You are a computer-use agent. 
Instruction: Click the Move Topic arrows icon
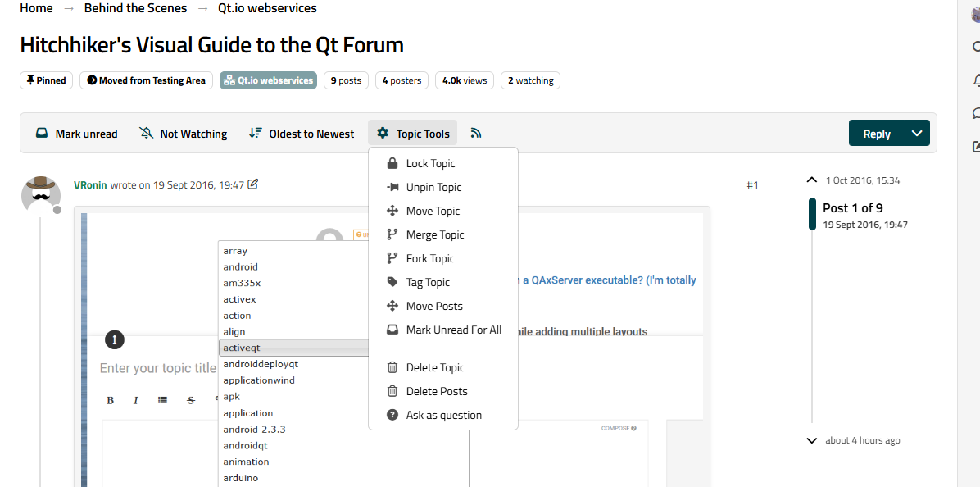click(392, 211)
